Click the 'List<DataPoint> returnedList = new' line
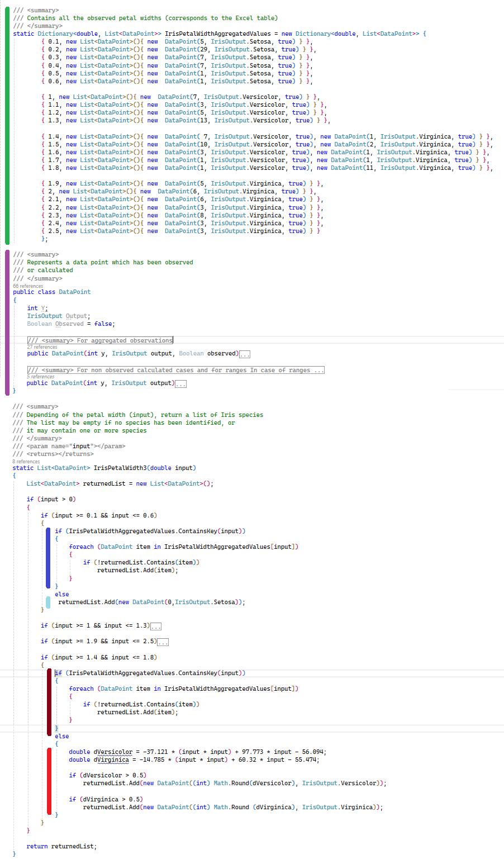 coord(120,483)
